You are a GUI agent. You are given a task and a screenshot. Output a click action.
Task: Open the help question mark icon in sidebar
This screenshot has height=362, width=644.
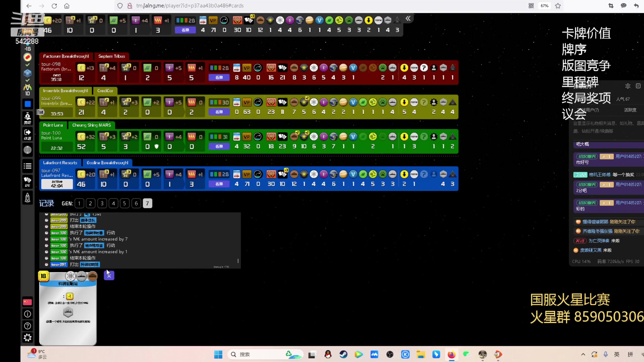tap(28, 326)
